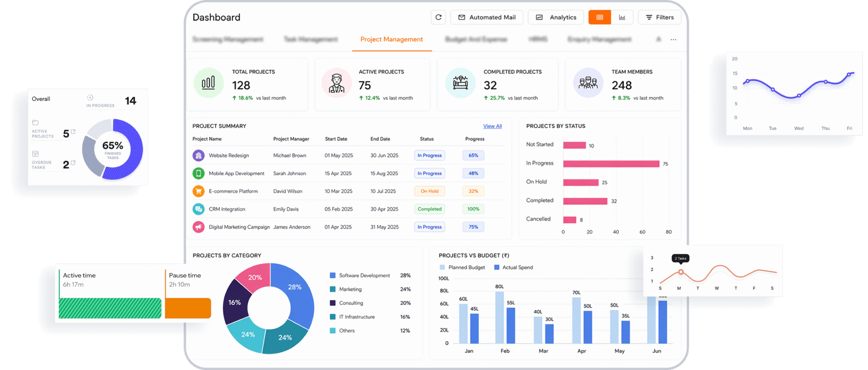This screenshot has height=370, width=868.
Task: Open the tab overflow three-dots menu
Action: point(673,40)
